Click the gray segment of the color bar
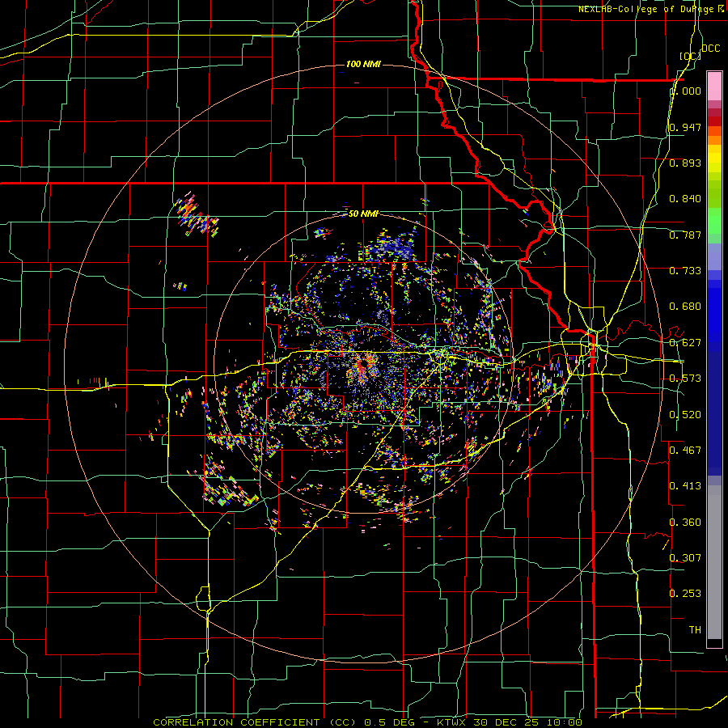 click(714, 562)
